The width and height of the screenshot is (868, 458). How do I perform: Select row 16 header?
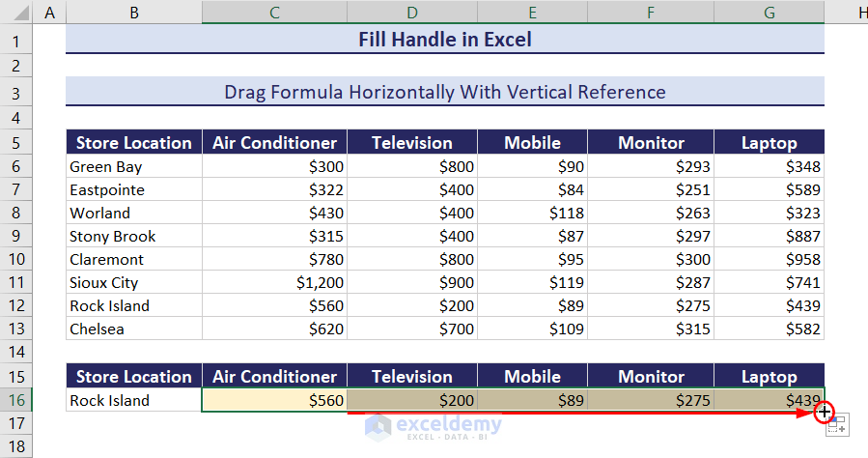click(x=17, y=400)
